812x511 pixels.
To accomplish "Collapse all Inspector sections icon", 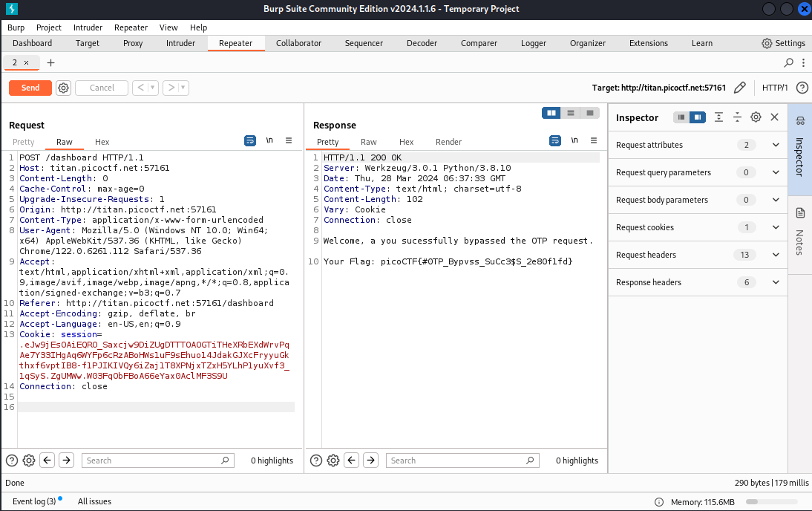I will pos(737,117).
